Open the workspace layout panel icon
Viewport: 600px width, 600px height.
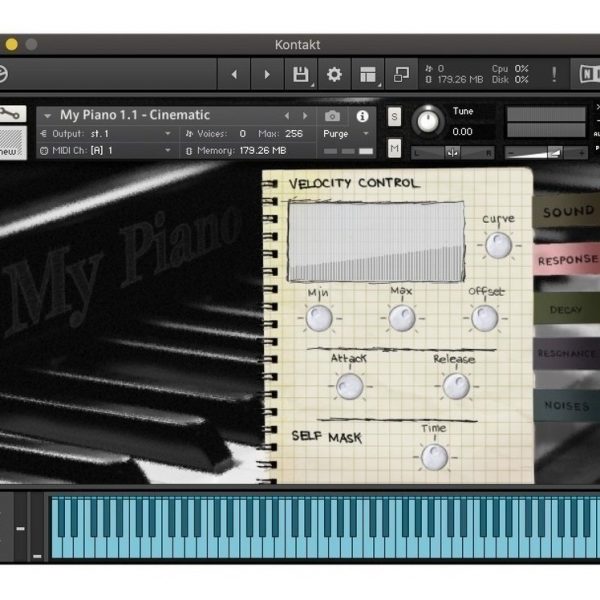coord(368,74)
